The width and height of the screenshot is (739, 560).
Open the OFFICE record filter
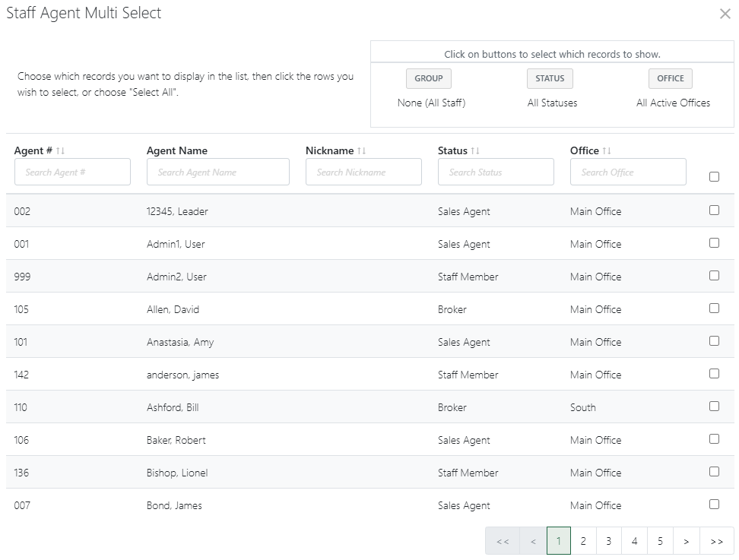coord(670,78)
